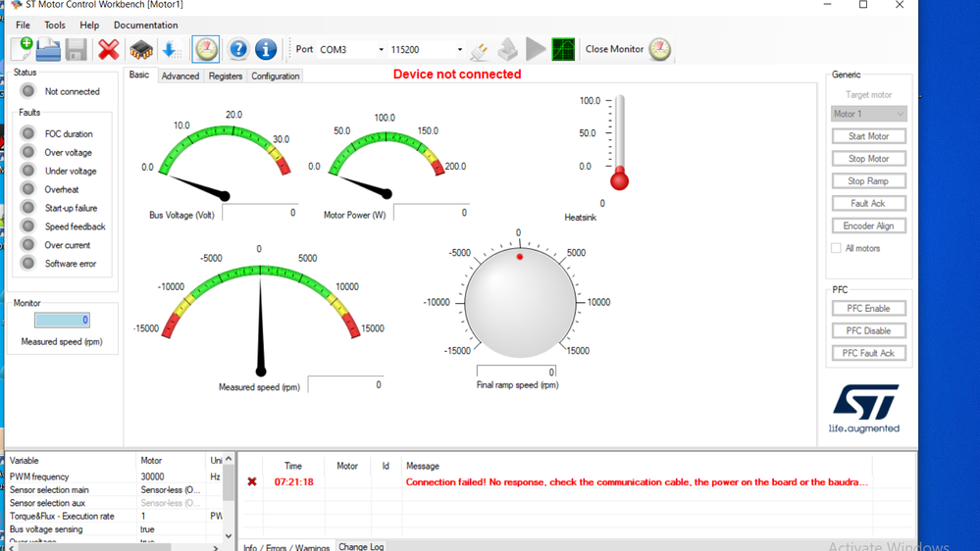Click the red X error icon in log
980x551 pixels.
click(252, 481)
